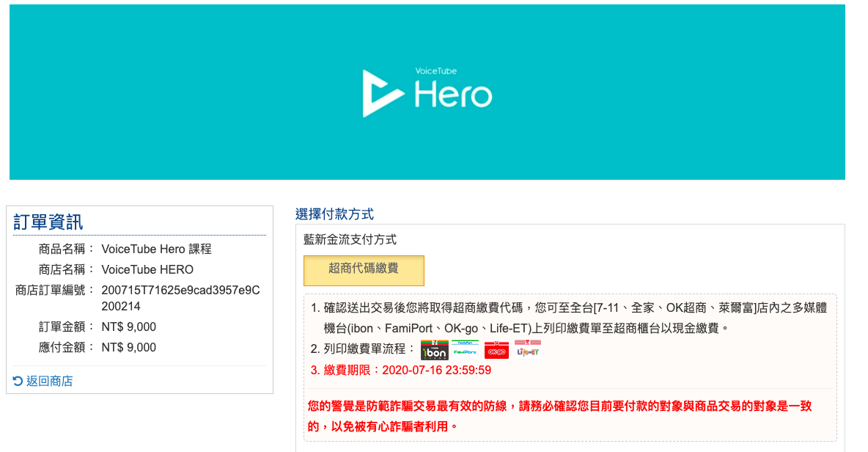
Task: Click the 藍新金流支付方式 label
Action: 350,239
